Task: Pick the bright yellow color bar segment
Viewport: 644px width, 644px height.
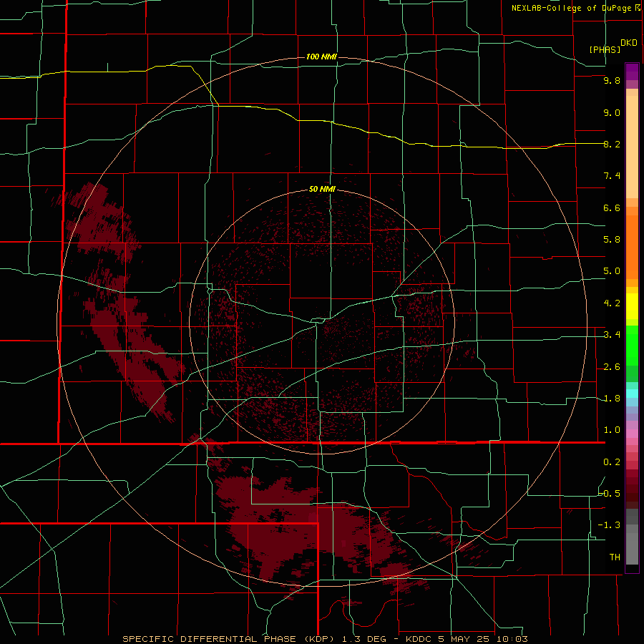Action: pyautogui.click(x=632, y=306)
